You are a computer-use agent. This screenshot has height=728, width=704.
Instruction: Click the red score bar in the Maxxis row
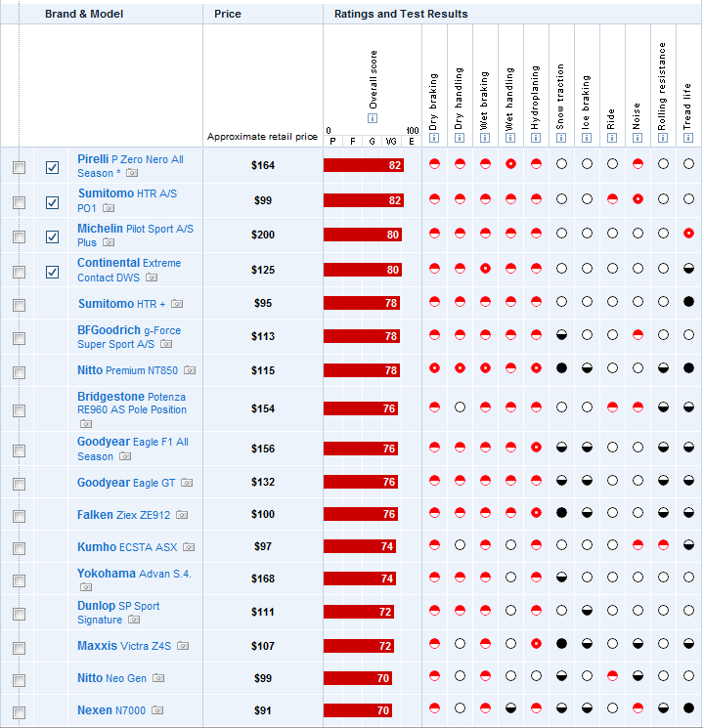[x=359, y=646]
